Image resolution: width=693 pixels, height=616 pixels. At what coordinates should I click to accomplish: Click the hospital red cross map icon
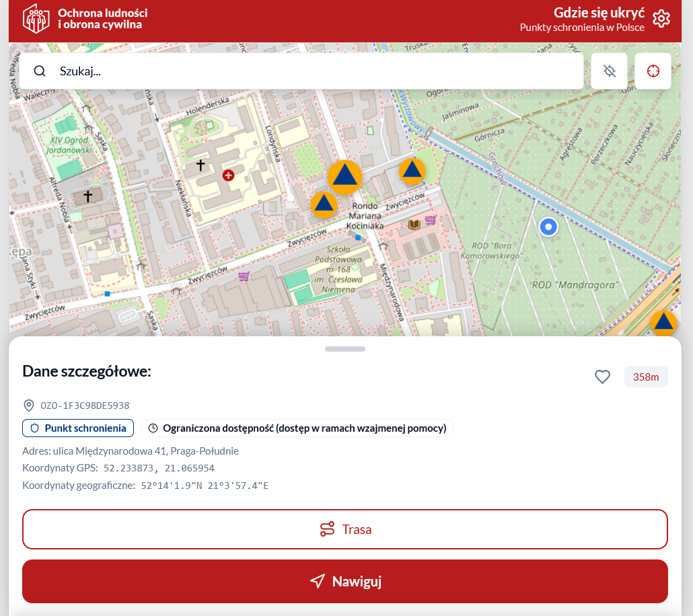point(228,176)
